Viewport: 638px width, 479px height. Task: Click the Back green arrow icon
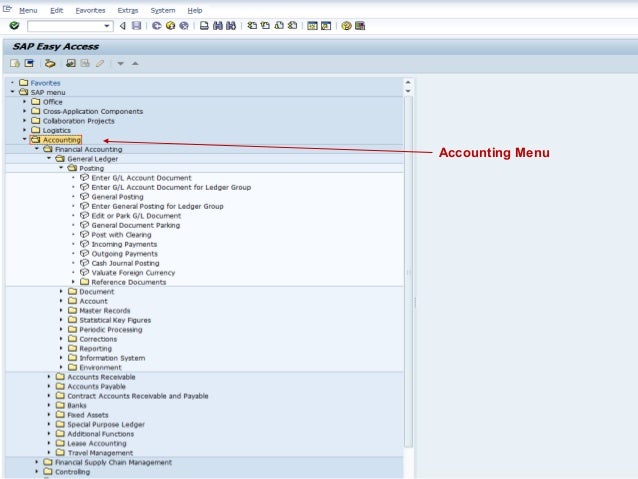pyautogui.click(x=157, y=26)
